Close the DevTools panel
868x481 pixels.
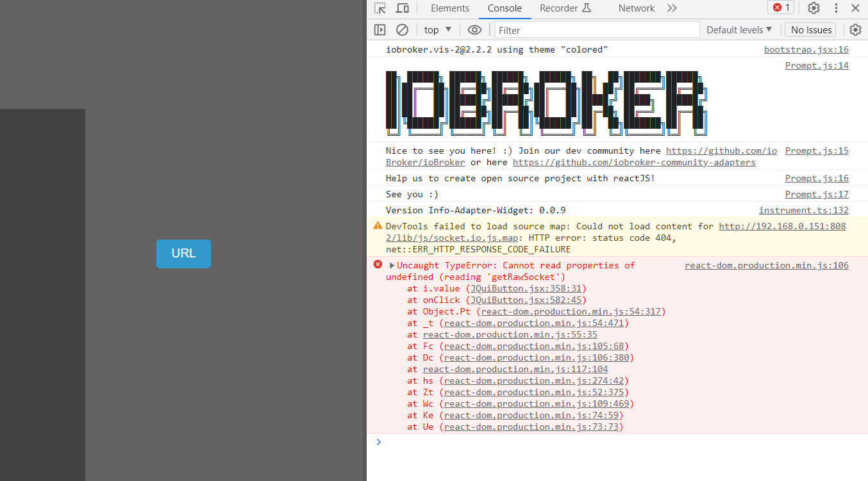click(855, 8)
